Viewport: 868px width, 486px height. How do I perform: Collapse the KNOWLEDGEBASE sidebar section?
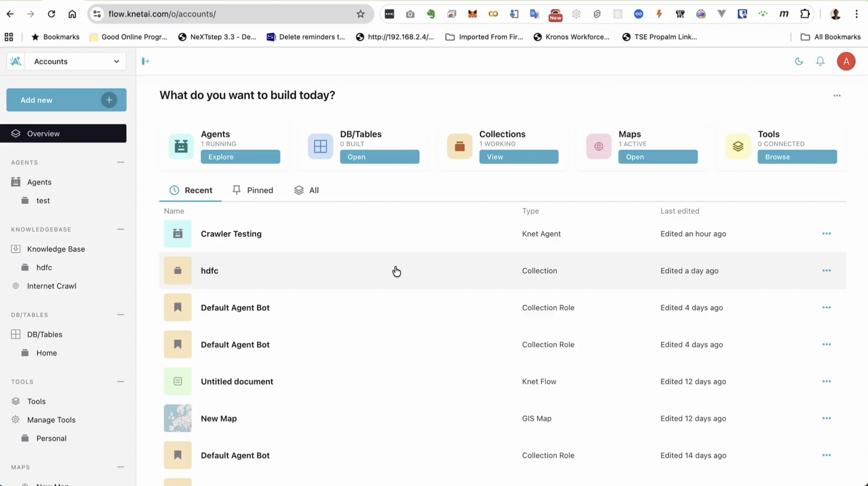(x=121, y=229)
